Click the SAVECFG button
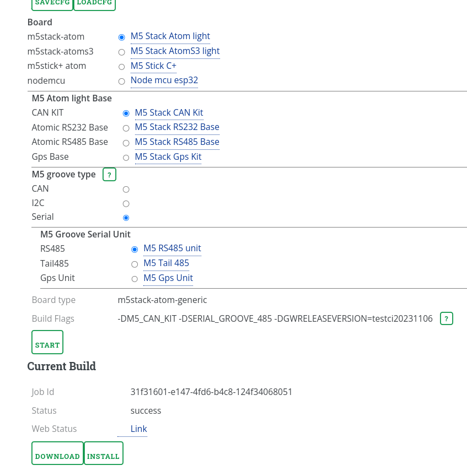The height and width of the screenshot is (476, 467). click(52, 3)
